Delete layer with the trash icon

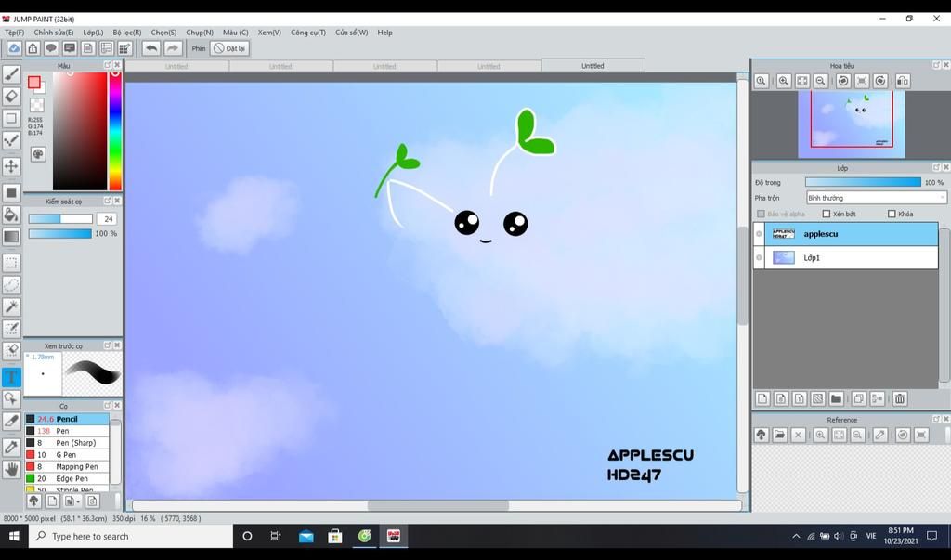tap(899, 398)
